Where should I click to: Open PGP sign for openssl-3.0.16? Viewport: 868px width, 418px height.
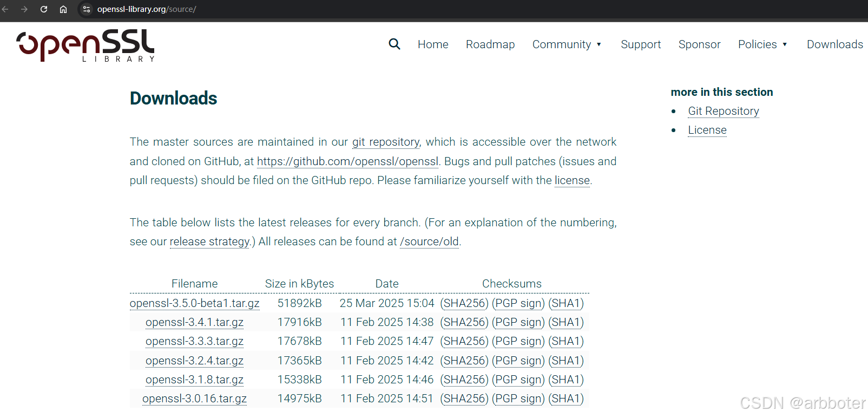(518, 399)
